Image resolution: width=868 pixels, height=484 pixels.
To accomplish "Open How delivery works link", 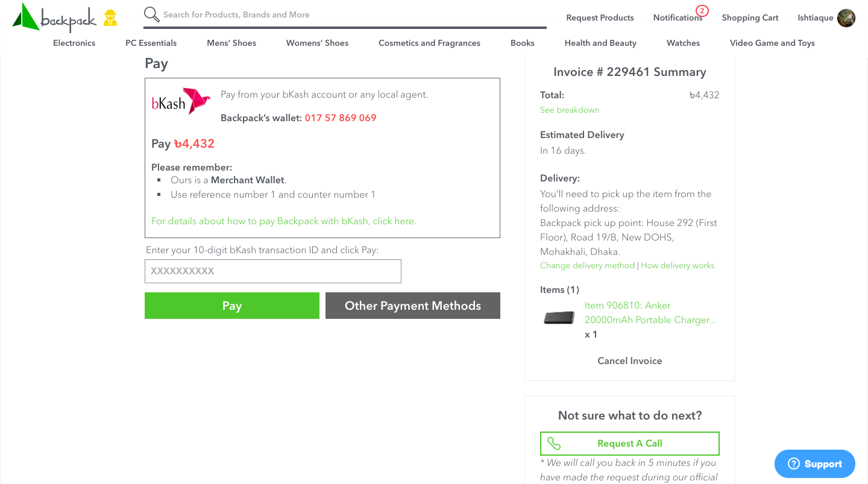I will coord(678,265).
